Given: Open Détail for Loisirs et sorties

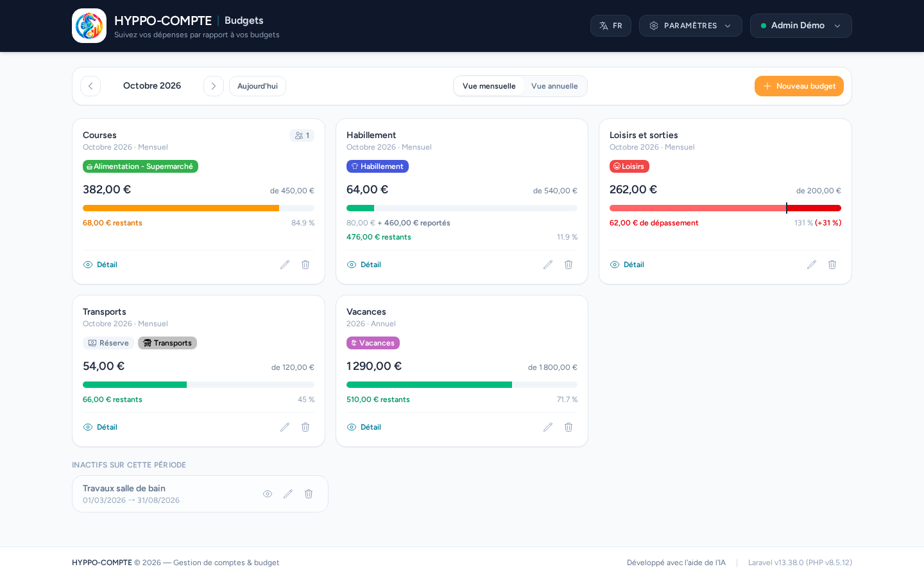Looking at the screenshot, I should 627,265.
